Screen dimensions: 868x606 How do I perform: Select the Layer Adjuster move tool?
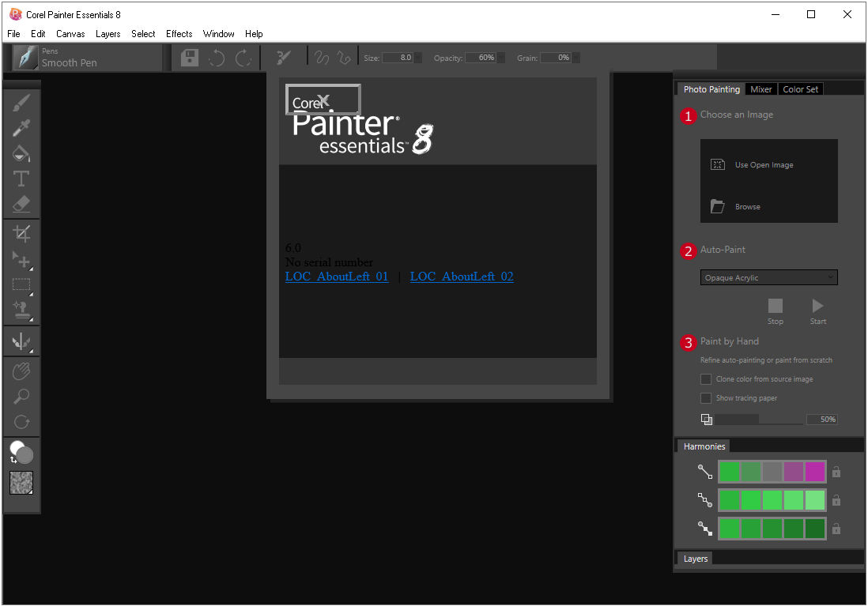click(x=21, y=259)
